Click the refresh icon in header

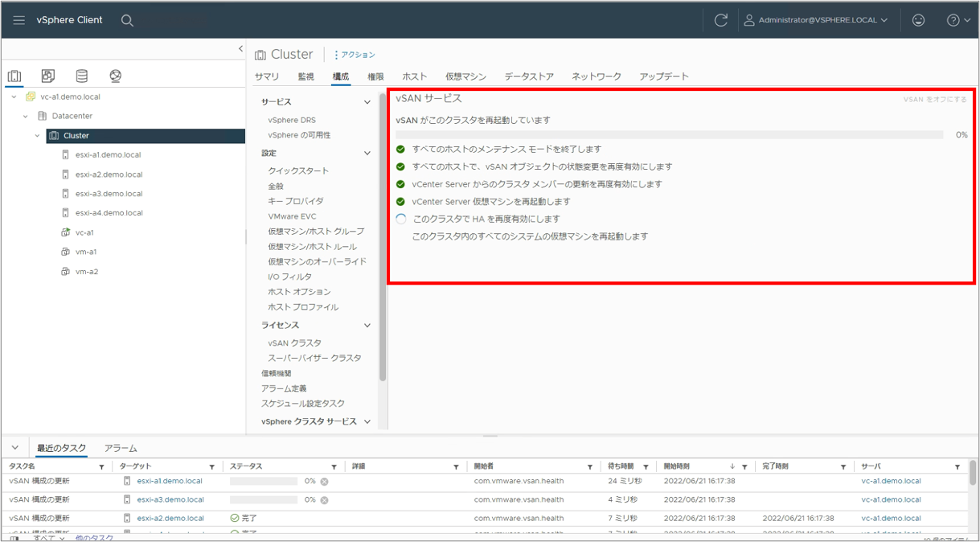720,20
